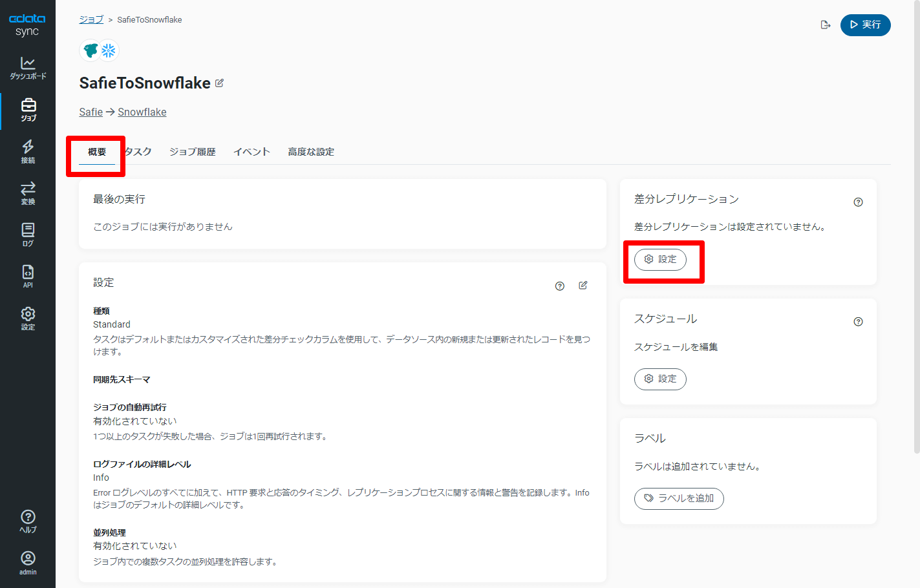
Task: Click the スケジュール heading
Action: [666, 319]
